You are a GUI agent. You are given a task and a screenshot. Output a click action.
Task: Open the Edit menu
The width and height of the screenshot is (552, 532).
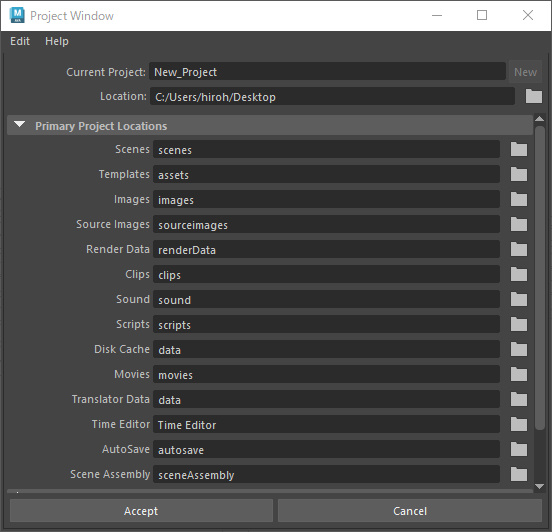pos(20,41)
